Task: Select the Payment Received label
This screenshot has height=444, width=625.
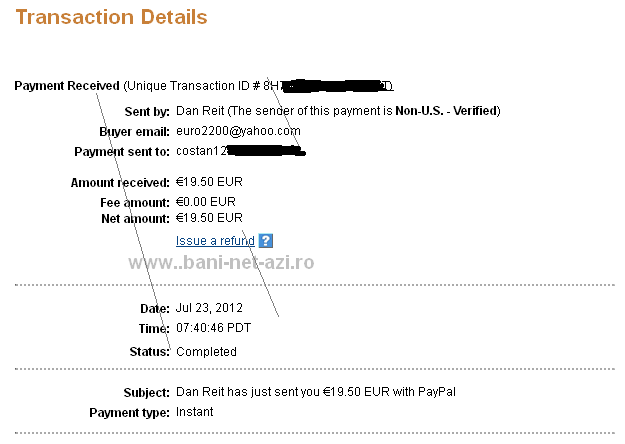Action: 67,86
